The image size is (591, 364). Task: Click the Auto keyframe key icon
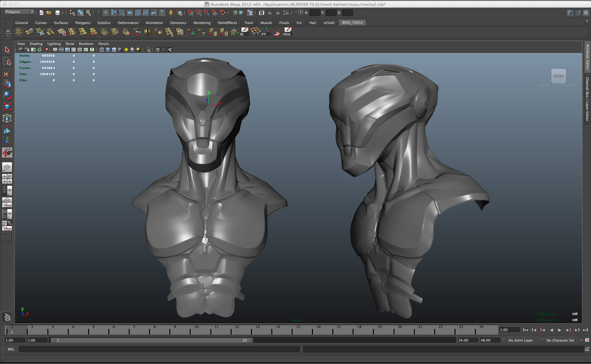click(580, 340)
